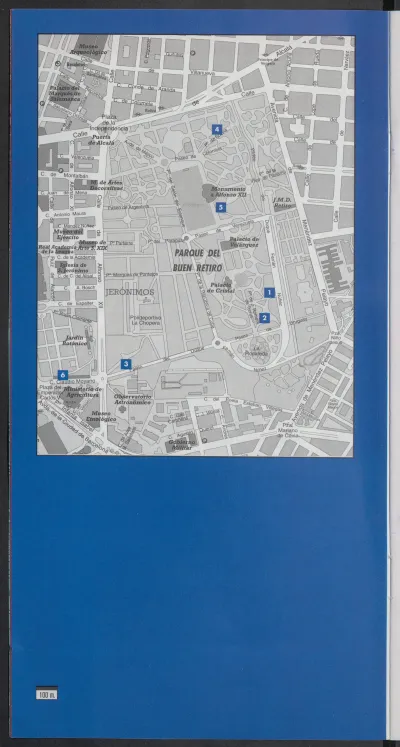Click map marker number 2
The image size is (400, 747).
pos(265,318)
